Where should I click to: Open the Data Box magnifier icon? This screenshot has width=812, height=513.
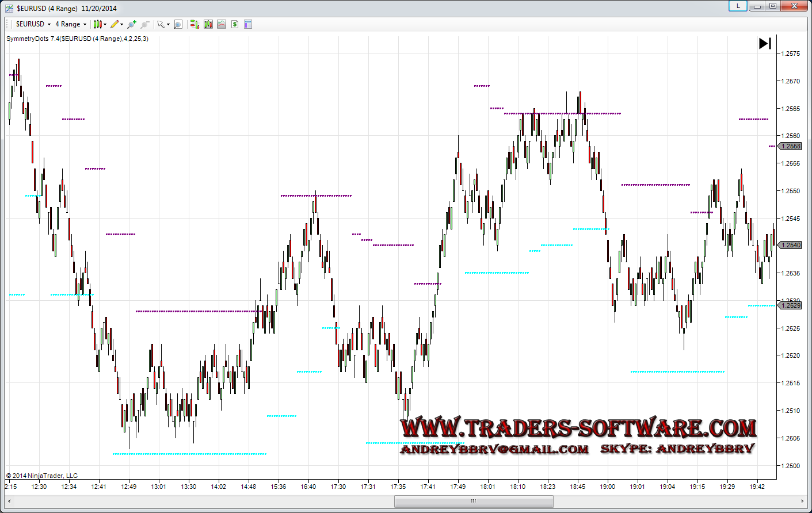[x=178, y=24]
